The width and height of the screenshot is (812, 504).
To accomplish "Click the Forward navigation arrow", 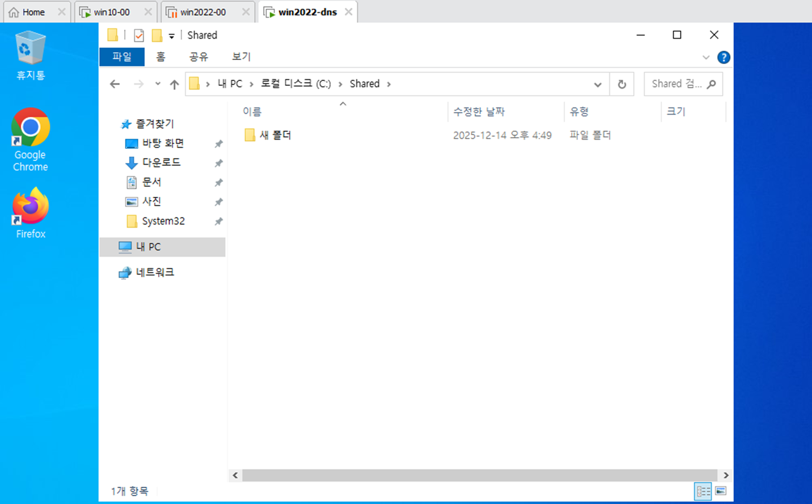I will pos(139,84).
